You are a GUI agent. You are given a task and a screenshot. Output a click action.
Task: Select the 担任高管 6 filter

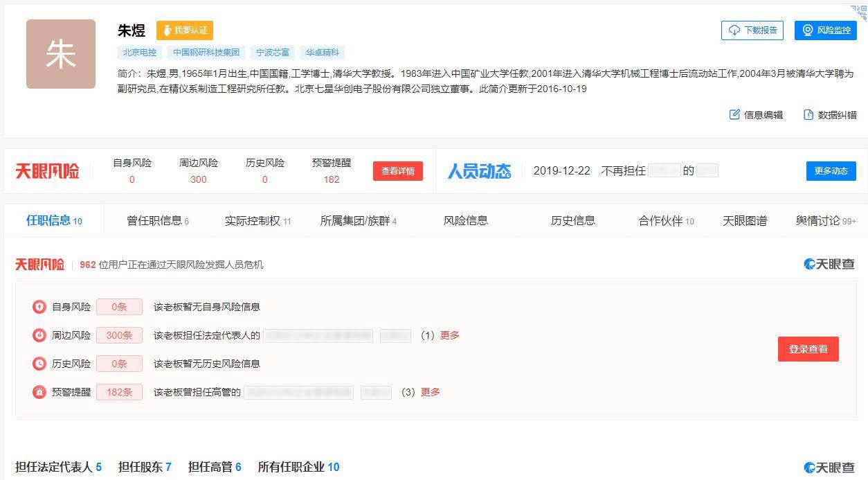[x=215, y=467]
